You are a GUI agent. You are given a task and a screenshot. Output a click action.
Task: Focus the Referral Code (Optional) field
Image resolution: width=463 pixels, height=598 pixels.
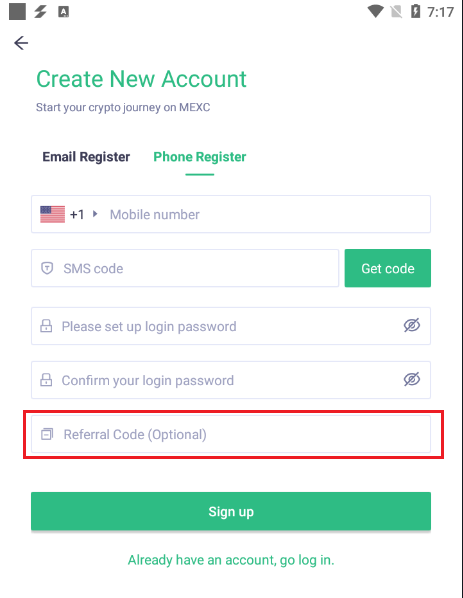tap(231, 434)
